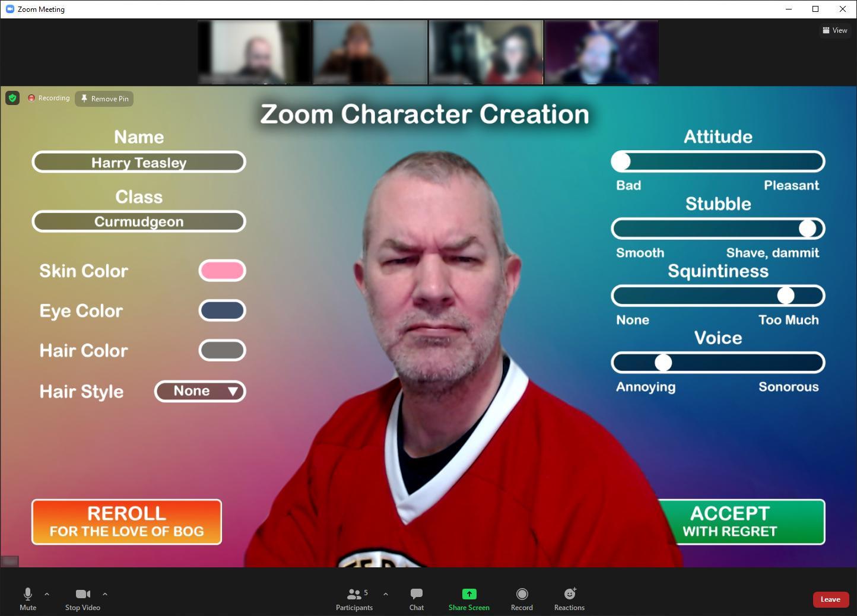Leave the meeting
This screenshot has height=616, width=857.
pyautogui.click(x=830, y=599)
